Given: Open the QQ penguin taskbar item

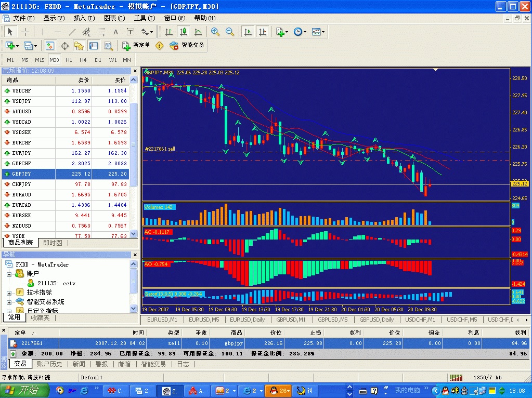Looking at the screenshot, I should point(279,391).
